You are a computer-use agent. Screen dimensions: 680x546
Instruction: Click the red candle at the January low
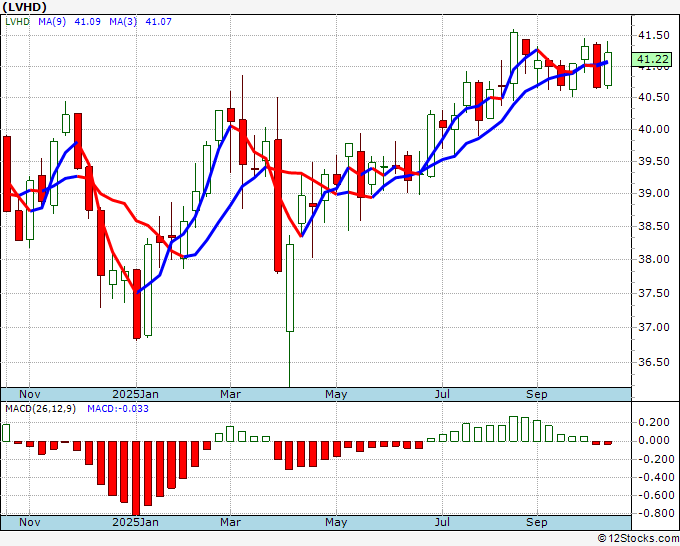coord(137,304)
